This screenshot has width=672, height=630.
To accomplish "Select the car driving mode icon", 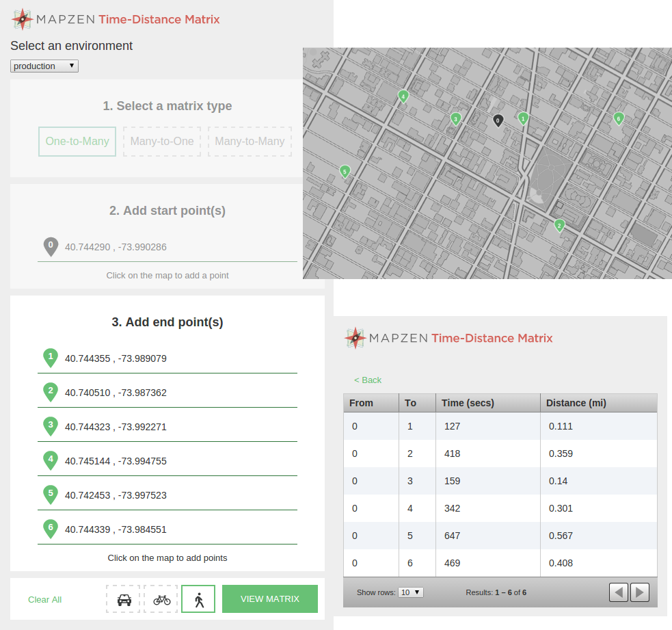I will coord(124,599).
